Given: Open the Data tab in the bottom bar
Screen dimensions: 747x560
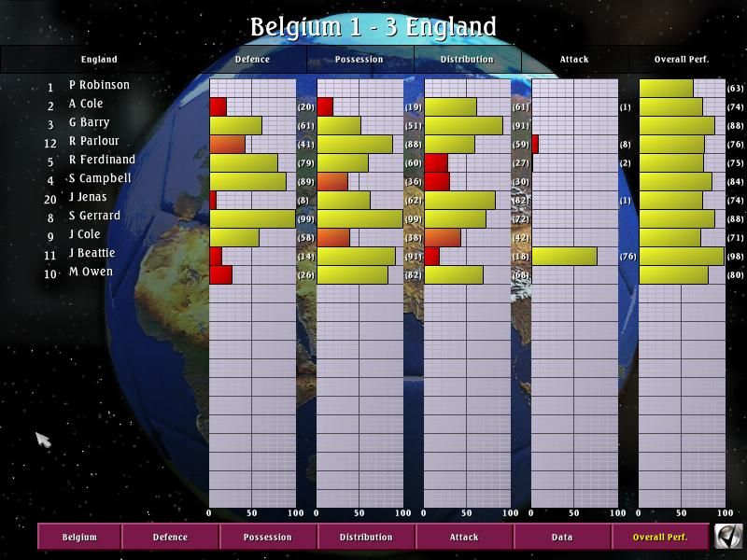Looking at the screenshot, I should [562, 537].
